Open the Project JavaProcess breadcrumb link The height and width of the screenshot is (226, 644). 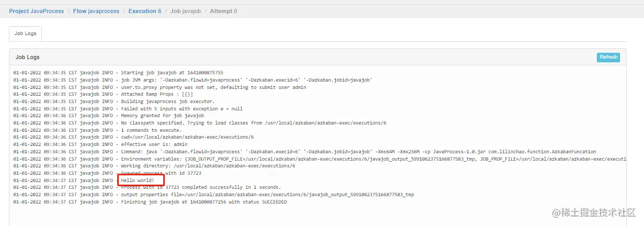36,11
